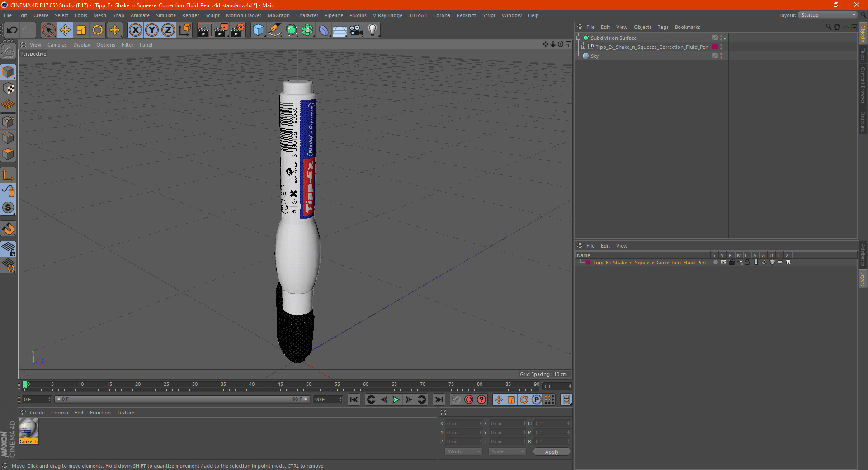The image size is (868, 470).
Task: Go to start of animation
Action: pos(354,399)
